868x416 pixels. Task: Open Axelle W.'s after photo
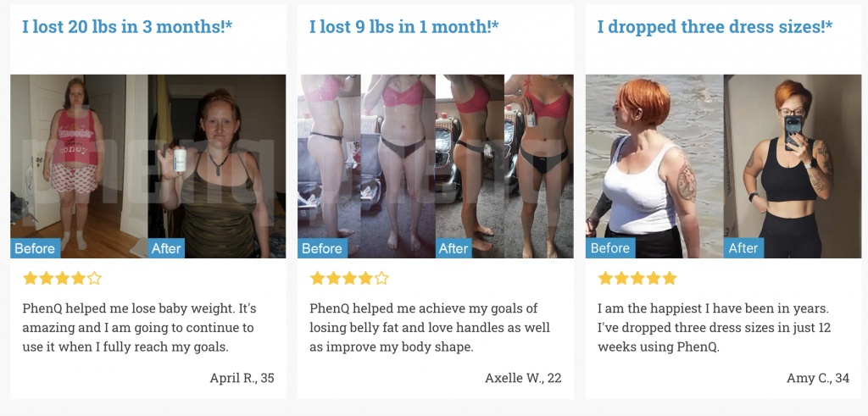(x=504, y=166)
